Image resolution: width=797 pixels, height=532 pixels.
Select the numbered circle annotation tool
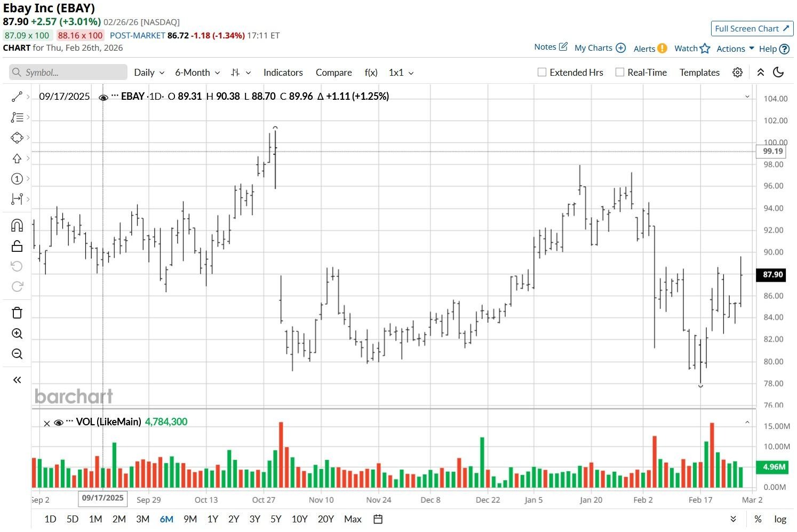[x=17, y=179]
